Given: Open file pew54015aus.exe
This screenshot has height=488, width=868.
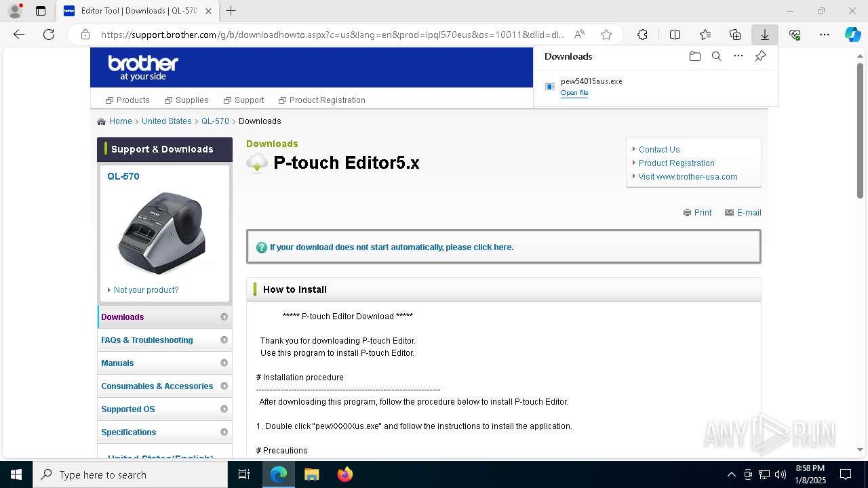Looking at the screenshot, I should [574, 93].
